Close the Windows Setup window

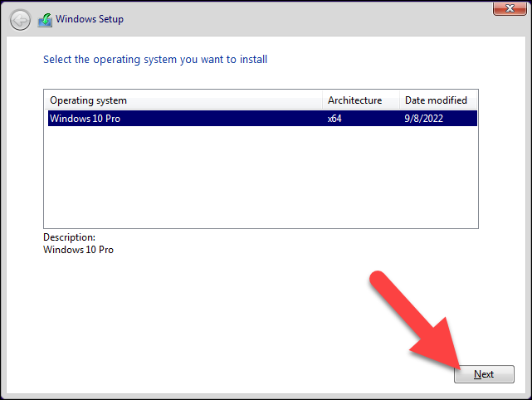click(510, 8)
